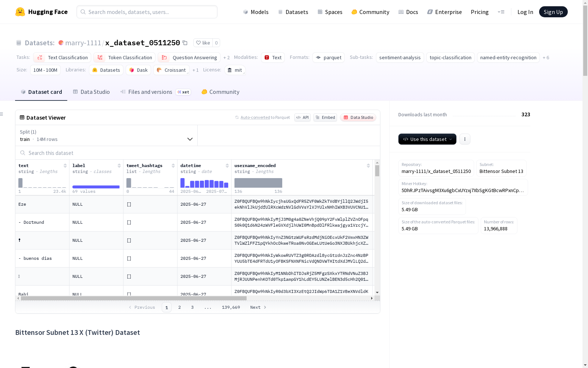The width and height of the screenshot is (588, 368).
Task: Select the named-entity-recognition sub-task tag
Action: tap(508, 57)
